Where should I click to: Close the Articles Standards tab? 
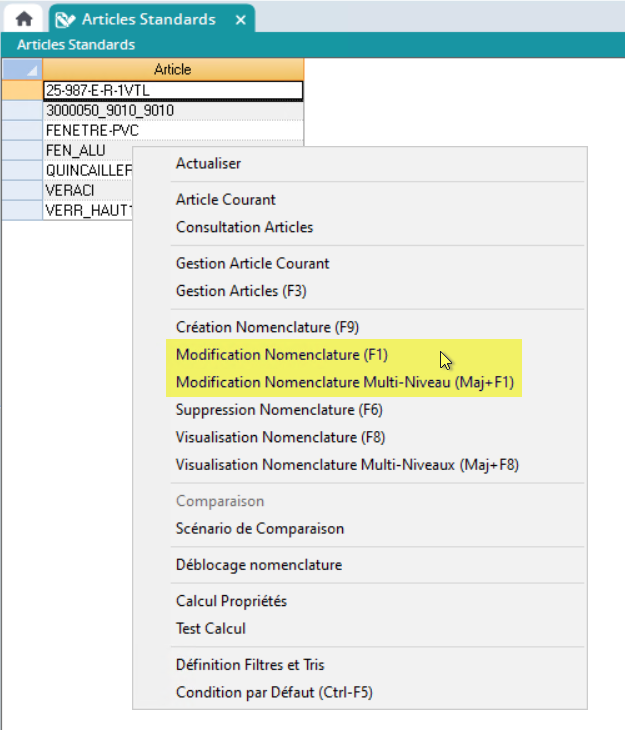tap(240, 19)
